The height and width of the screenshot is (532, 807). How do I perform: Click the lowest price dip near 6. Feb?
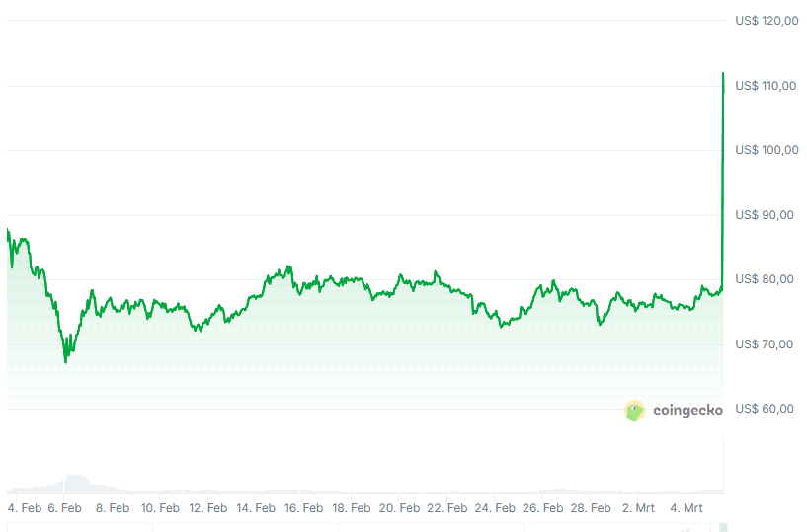click(66, 361)
